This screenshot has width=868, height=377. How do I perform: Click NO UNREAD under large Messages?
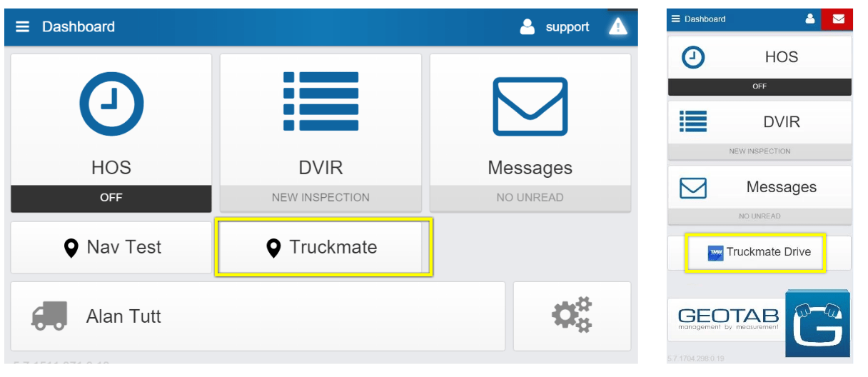pos(530,198)
